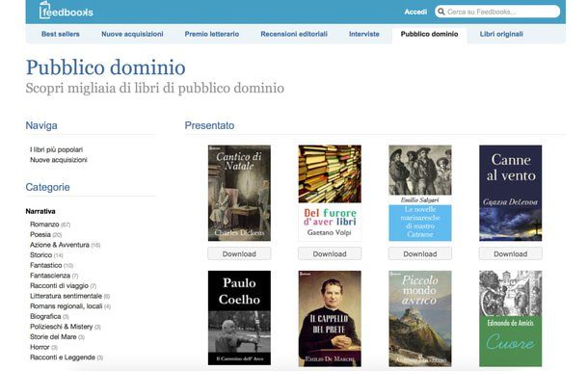This screenshot has height=371, width=588.
Task: Open the Emilio Salgari novelle cover
Action: point(420,193)
